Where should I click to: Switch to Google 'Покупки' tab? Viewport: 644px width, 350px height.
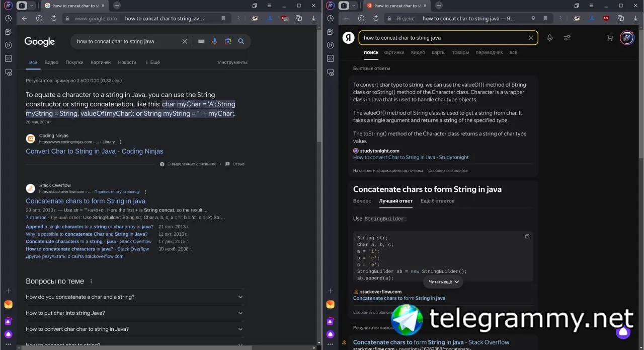coord(74,62)
